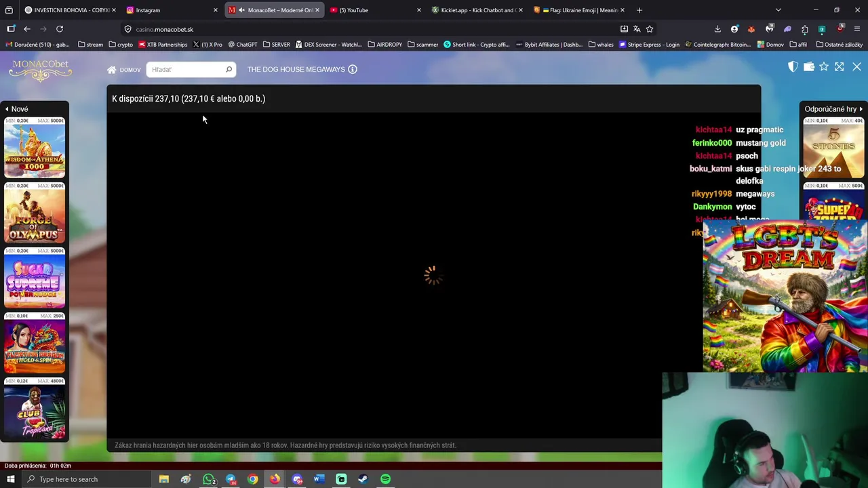Click the site security shield in address bar
The width and height of the screenshot is (868, 488).
(127, 29)
